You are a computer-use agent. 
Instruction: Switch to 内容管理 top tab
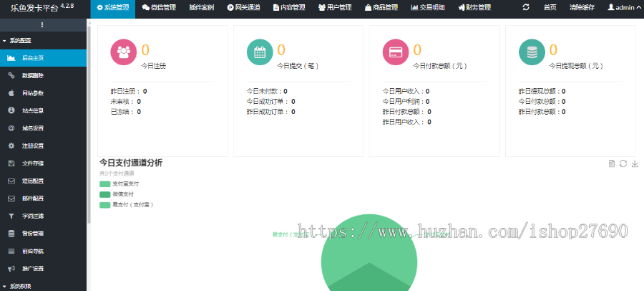[289, 7]
